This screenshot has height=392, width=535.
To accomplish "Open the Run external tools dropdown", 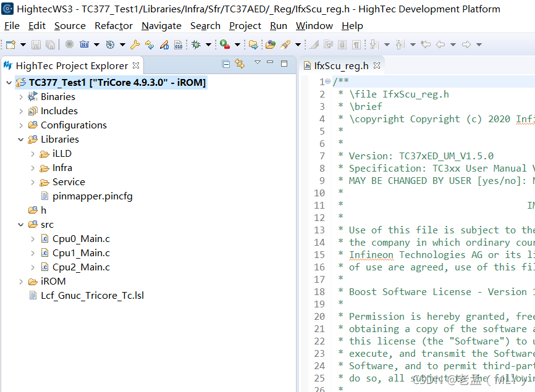I will 237,44.
